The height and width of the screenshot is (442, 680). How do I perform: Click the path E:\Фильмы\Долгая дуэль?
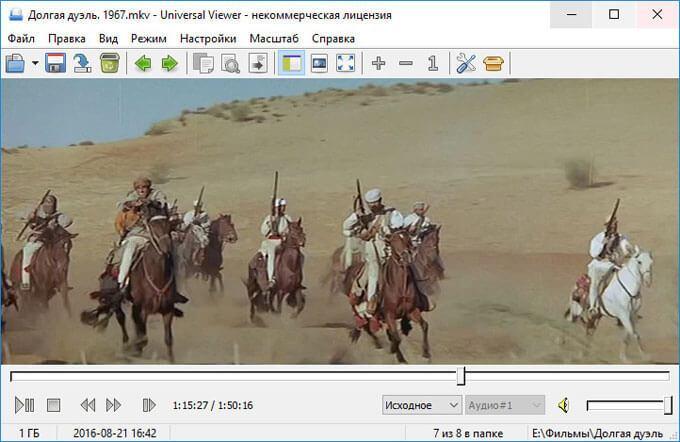coord(597,433)
